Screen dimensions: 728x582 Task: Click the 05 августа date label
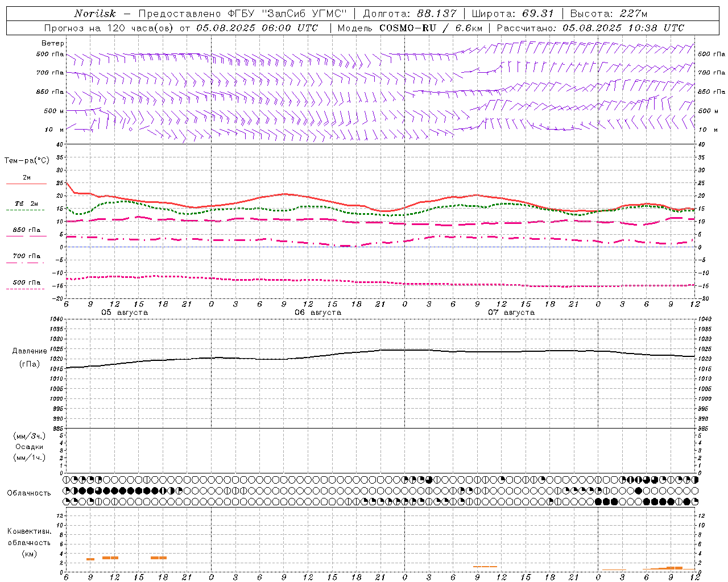point(125,313)
